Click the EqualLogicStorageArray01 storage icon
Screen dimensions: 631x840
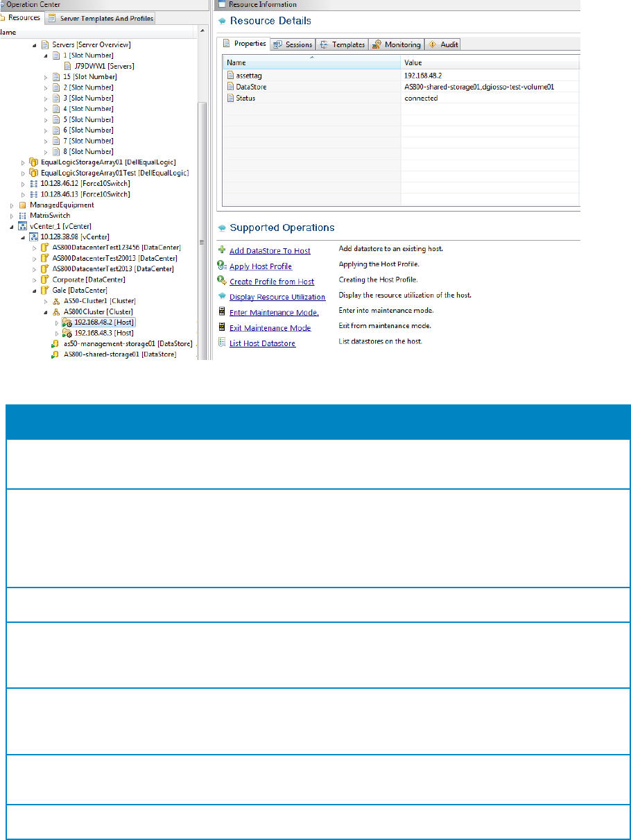coord(33,162)
